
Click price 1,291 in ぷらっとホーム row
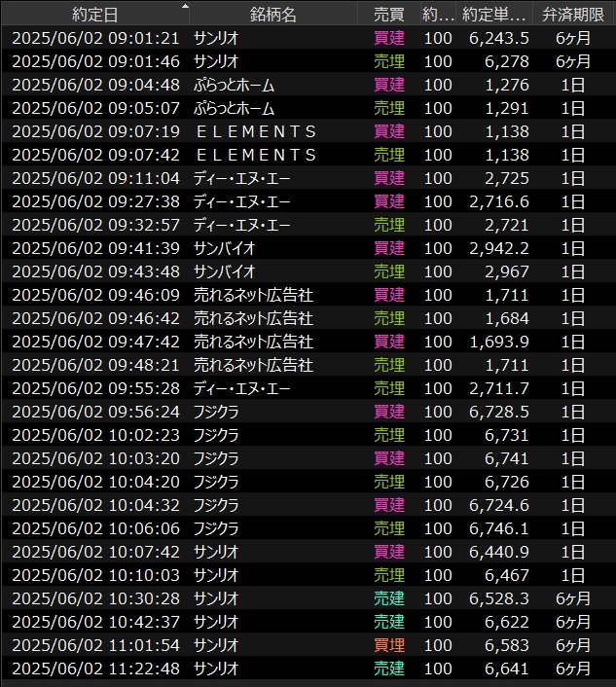click(507, 108)
